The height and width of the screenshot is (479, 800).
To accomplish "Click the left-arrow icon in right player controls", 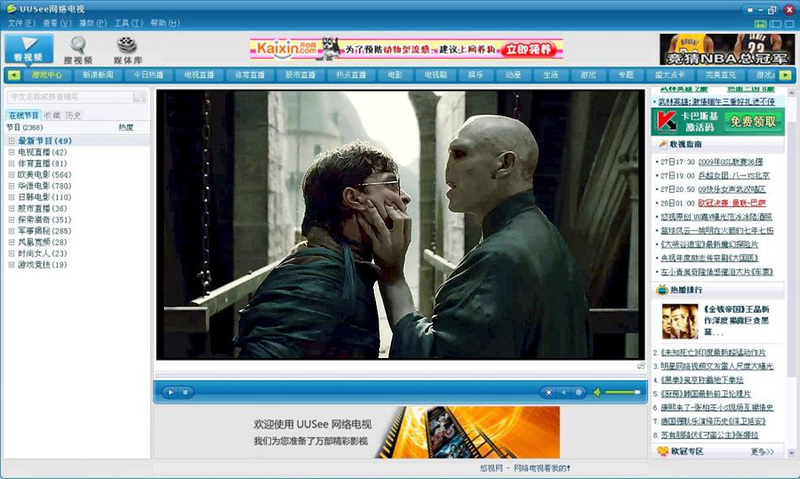I will pos(563,392).
